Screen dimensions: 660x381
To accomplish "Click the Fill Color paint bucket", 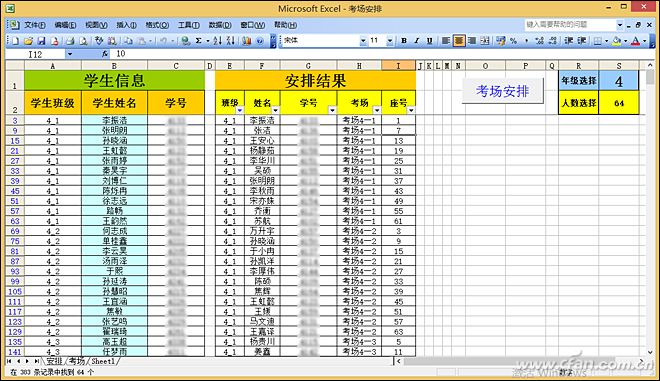I will [617, 41].
